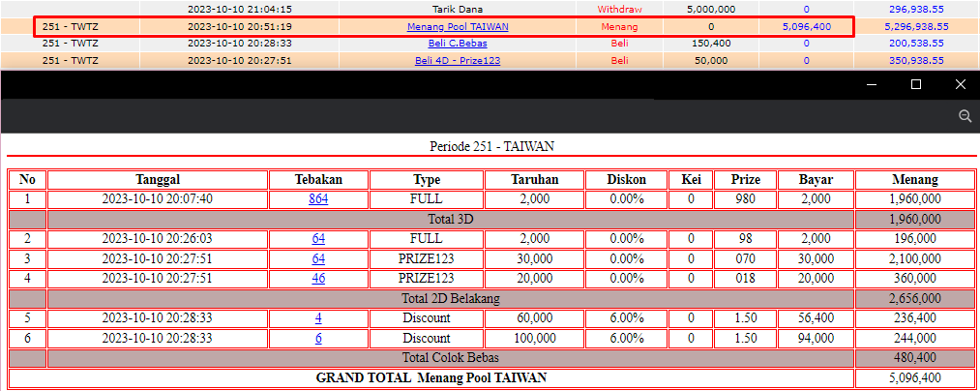Viewport: 980px width, 391px height.
Task: Click grand total amount 5,096,400 in popup
Action: [915, 378]
